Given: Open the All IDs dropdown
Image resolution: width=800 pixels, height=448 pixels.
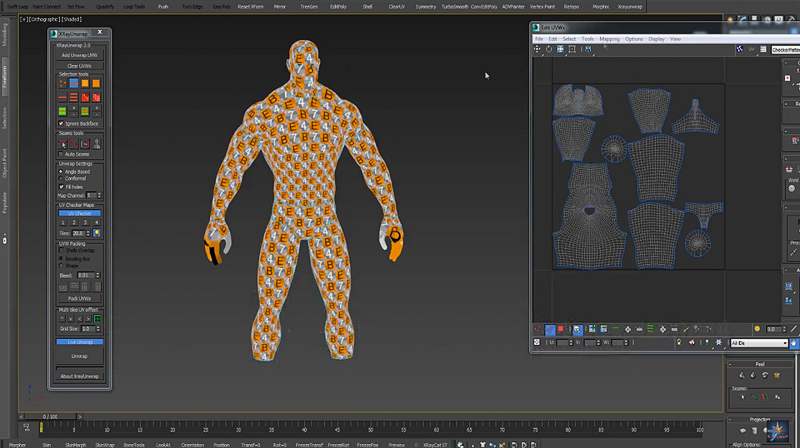Looking at the screenshot, I should click(758, 342).
